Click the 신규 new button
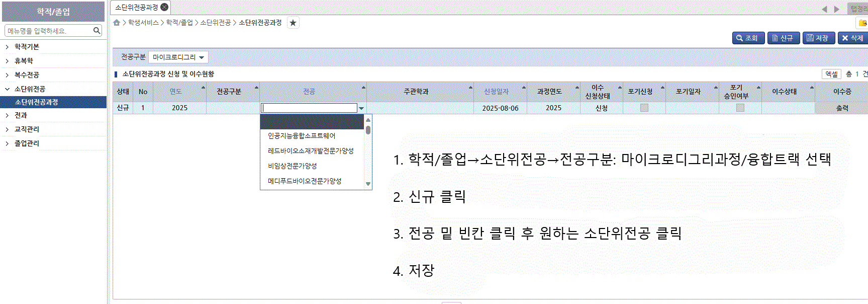868x304 pixels. point(783,38)
